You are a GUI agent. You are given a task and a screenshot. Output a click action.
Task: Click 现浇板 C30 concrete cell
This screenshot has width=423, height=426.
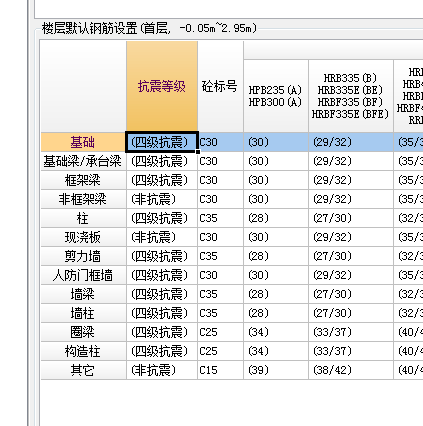[x=221, y=237]
